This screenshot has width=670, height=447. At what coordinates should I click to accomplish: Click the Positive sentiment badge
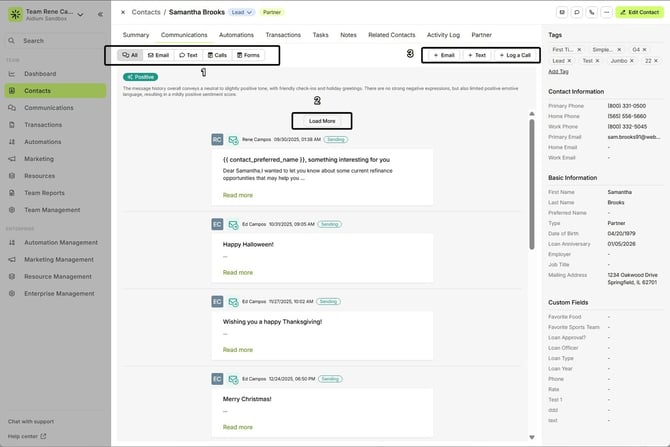point(140,76)
